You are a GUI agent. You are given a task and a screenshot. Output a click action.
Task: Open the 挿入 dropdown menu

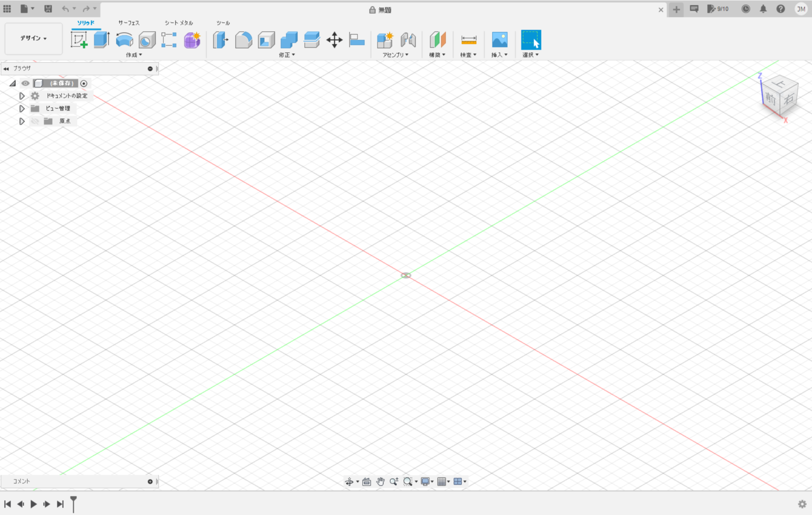(499, 55)
